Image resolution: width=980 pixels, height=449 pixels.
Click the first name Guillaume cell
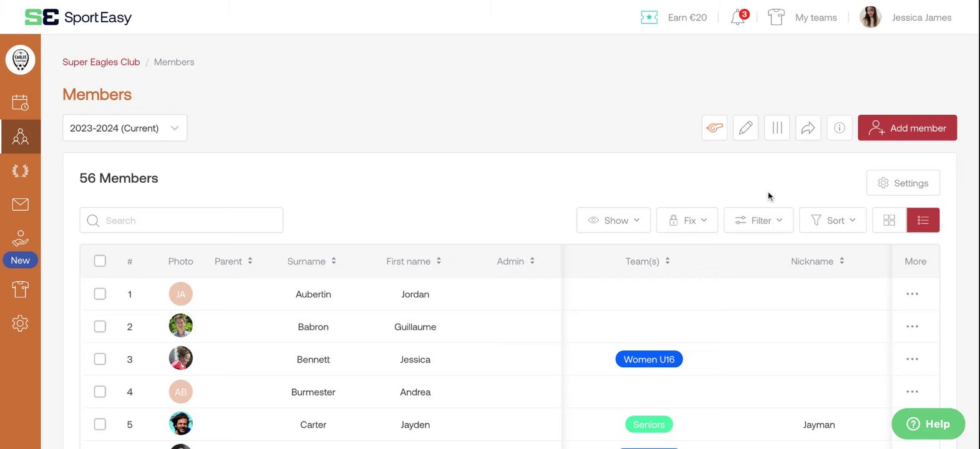415,327
